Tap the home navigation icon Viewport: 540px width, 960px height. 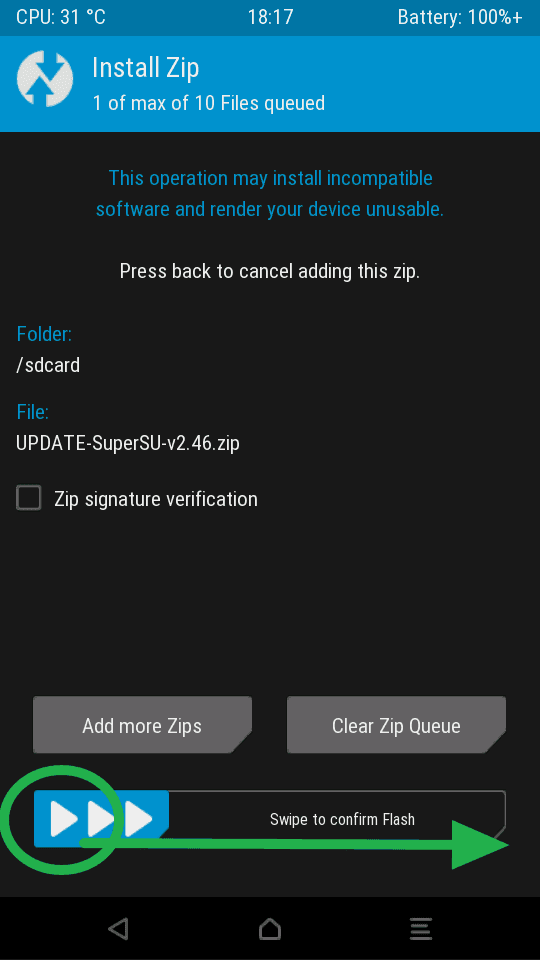click(269, 929)
